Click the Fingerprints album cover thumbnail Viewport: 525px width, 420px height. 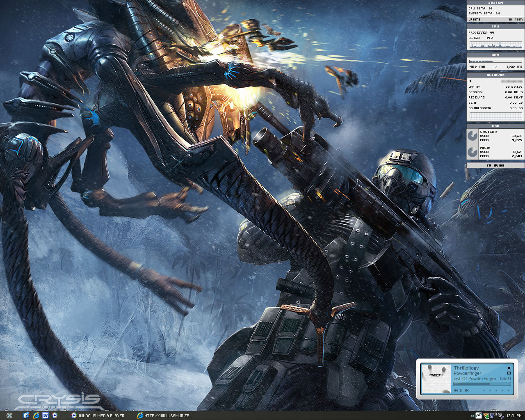tap(436, 379)
